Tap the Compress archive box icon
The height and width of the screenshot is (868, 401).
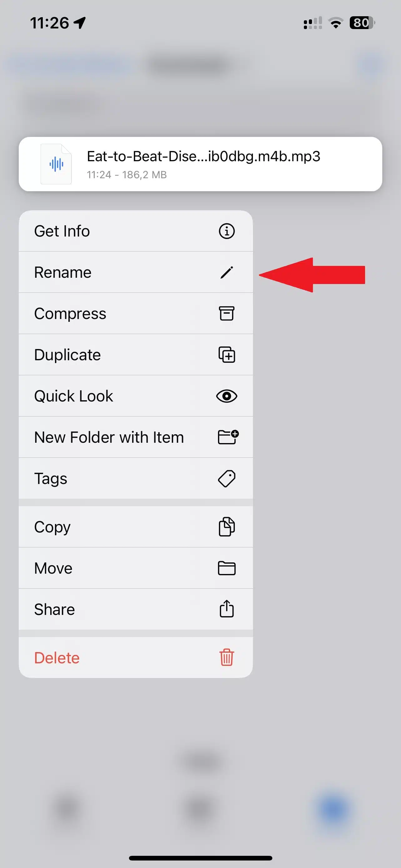click(x=227, y=313)
